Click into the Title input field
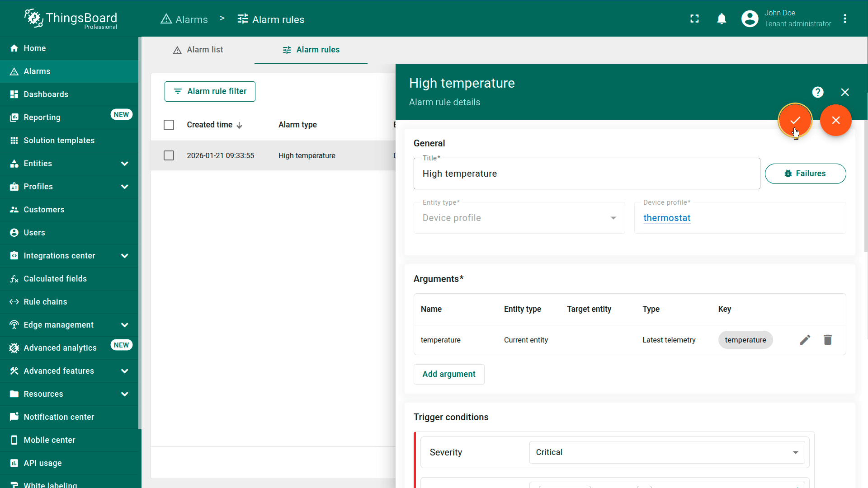The image size is (868, 488). (x=586, y=174)
